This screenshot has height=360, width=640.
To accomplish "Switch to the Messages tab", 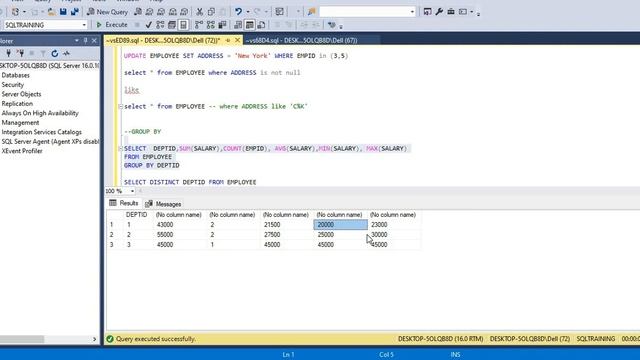I will tap(164, 204).
